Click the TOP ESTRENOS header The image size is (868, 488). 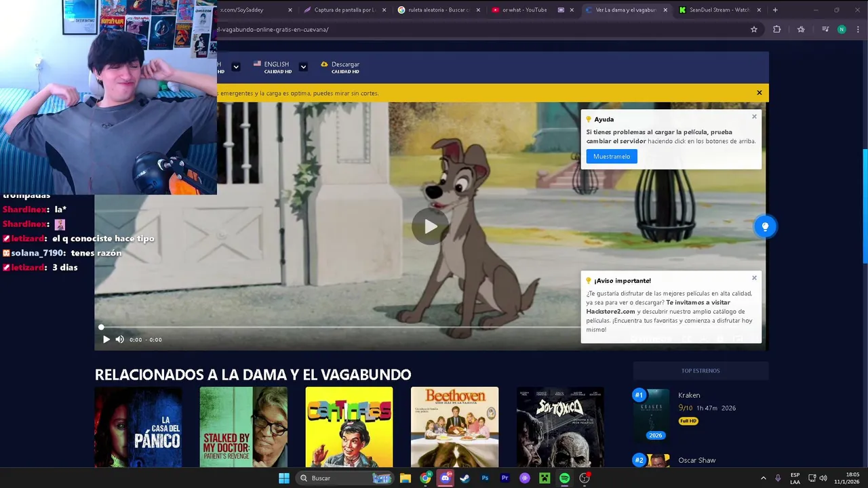(701, 371)
